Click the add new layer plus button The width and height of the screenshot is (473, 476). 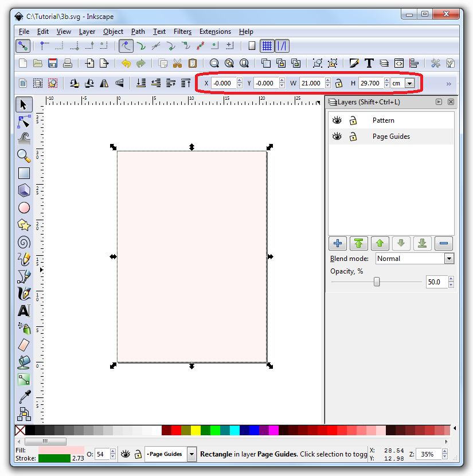[x=338, y=243]
